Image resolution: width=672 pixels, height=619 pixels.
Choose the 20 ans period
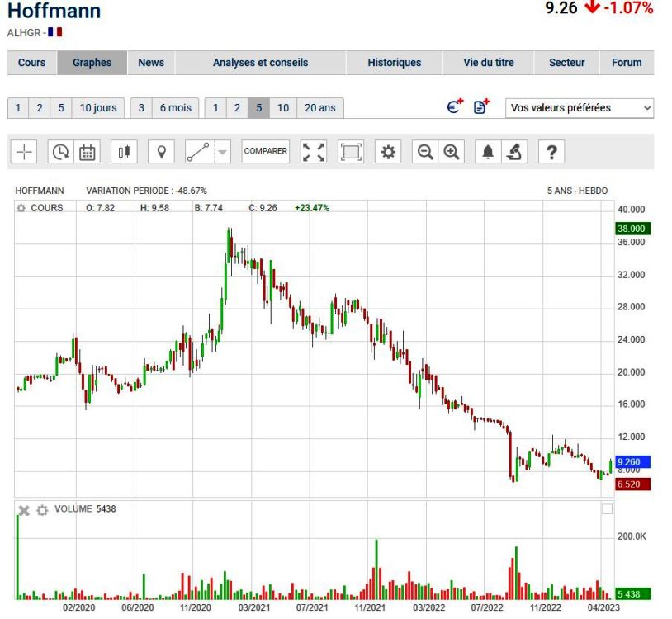[x=320, y=108]
